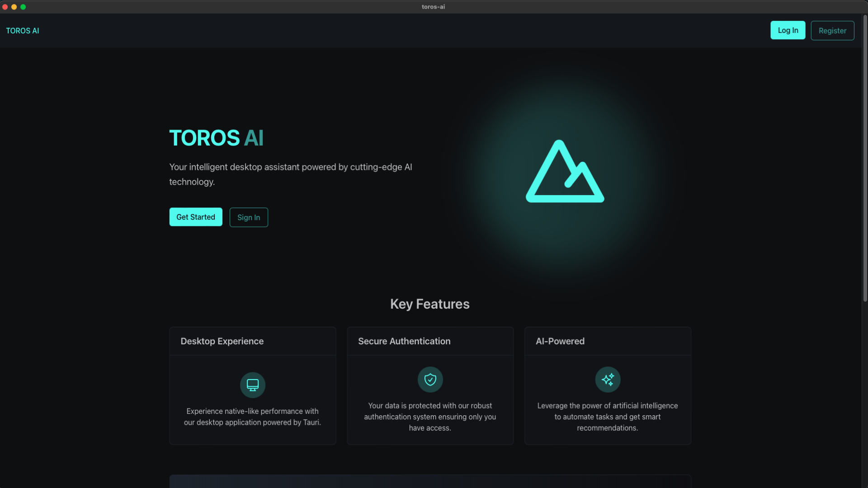The width and height of the screenshot is (868, 488).
Task: Click the desktop monitor icon
Action: (x=252, y=385)
